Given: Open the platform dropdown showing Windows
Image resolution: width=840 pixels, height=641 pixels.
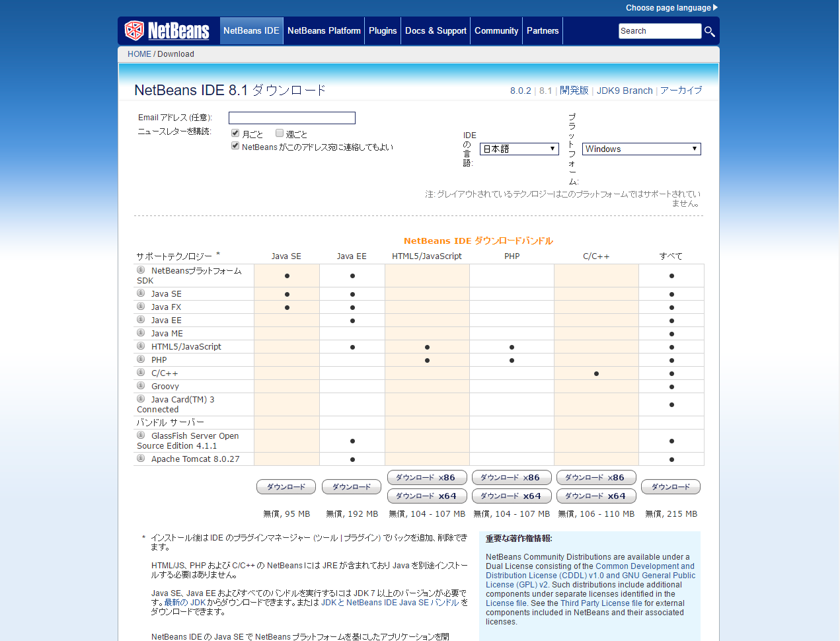Looking at the screenshot, I should pos(641,149).
